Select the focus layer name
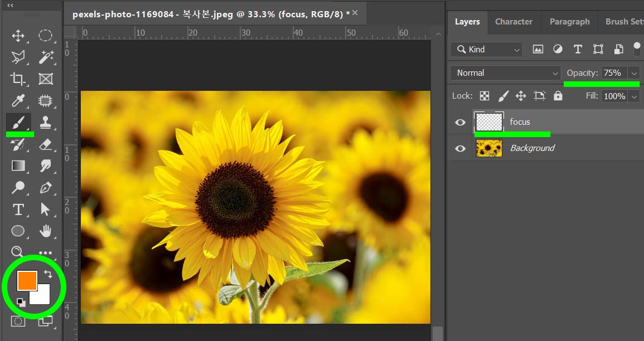The height and width of the screenshot is (341, 644). 520,122
